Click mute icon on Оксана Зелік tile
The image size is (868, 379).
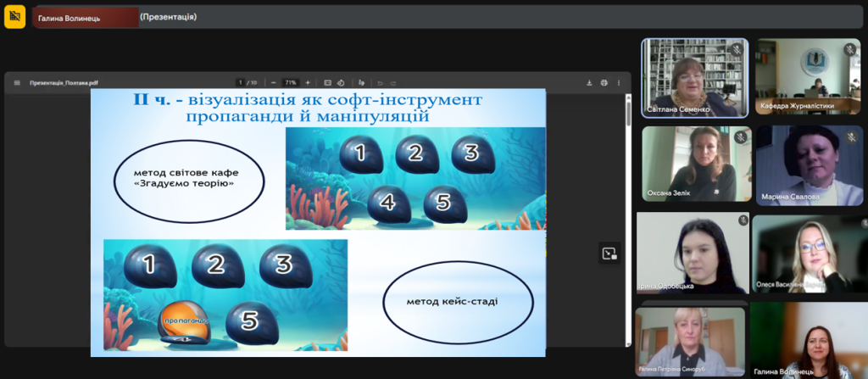tap(740, 137)
